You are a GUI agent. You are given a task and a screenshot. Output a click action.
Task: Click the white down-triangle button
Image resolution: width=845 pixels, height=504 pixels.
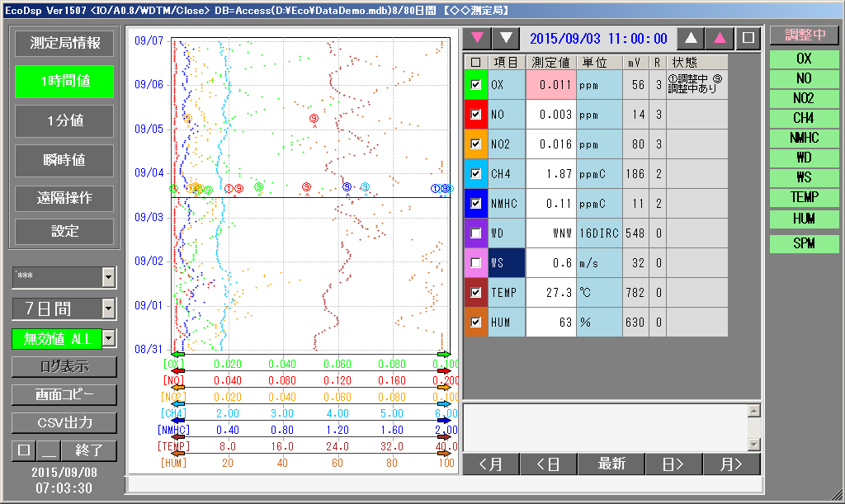coord(506,38)
